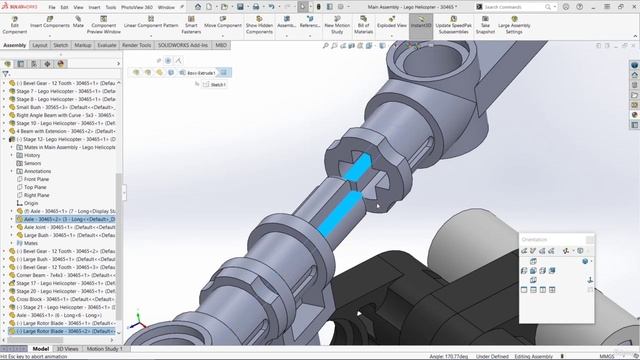Image resolution: width=640 pixels, height=360 pixels.
Task: Open the dropdown under Exploded View
Action: (x=392, y=36)
